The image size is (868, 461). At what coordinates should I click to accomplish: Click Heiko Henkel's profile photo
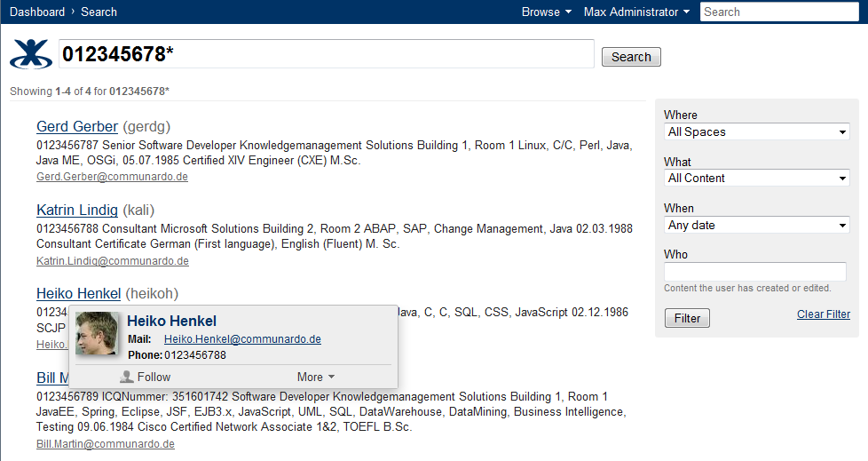click(97, 334)
